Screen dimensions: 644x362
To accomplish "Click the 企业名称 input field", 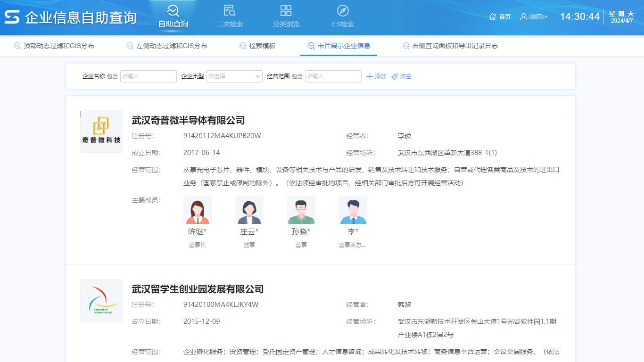I will pyautogui.click(x=148, y=76).
